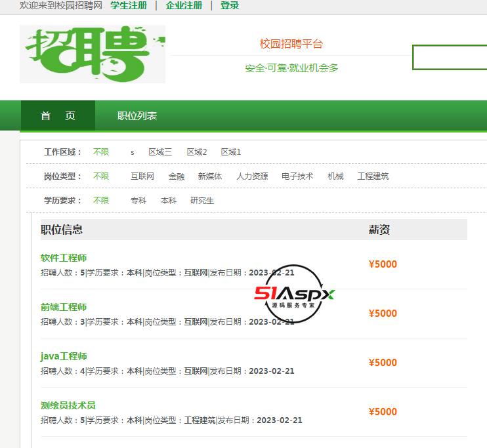Viewport: 487px width, 448px height.
Task: Click the 安全·可靠·就业机会多 slogan
Action: point(291,68)
